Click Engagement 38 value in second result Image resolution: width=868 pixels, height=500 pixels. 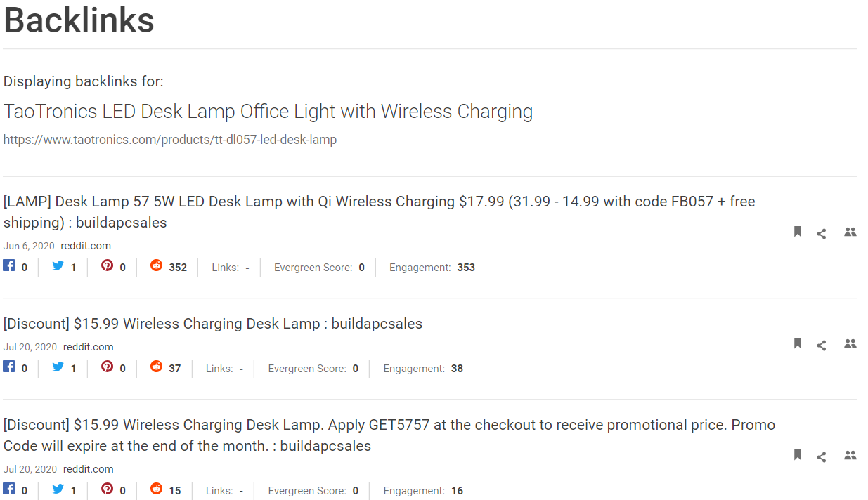[457, 369]
